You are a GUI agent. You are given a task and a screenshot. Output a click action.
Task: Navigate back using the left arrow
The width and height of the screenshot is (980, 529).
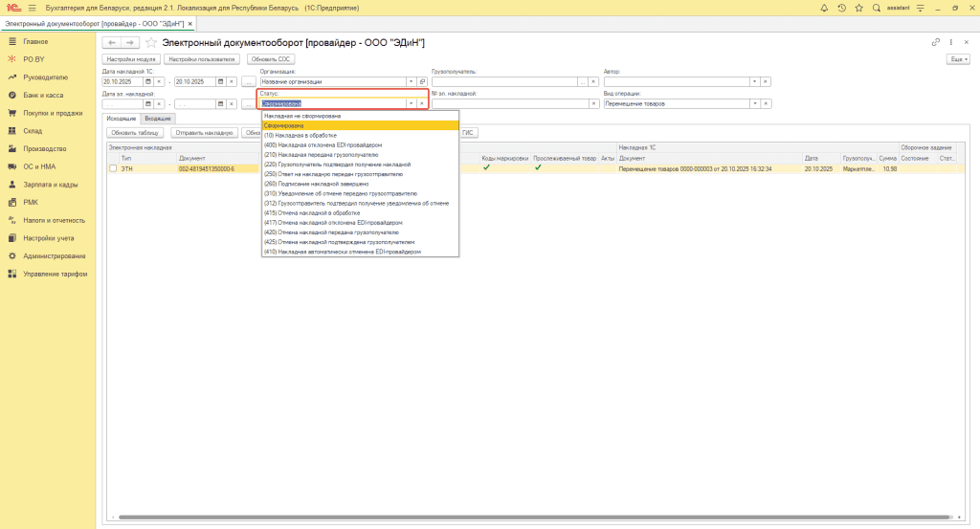click(111, 43)
